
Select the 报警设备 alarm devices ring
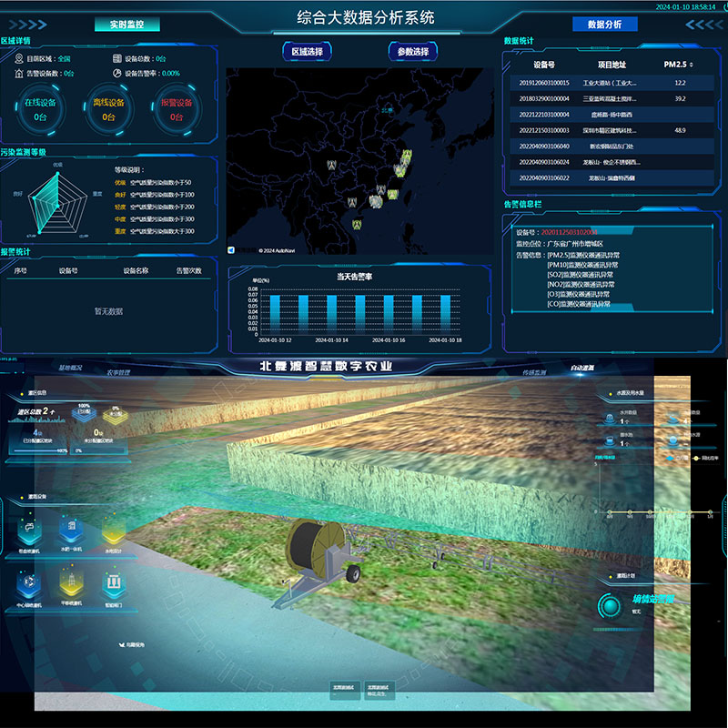pyautogui.click(x=177, y=109)
